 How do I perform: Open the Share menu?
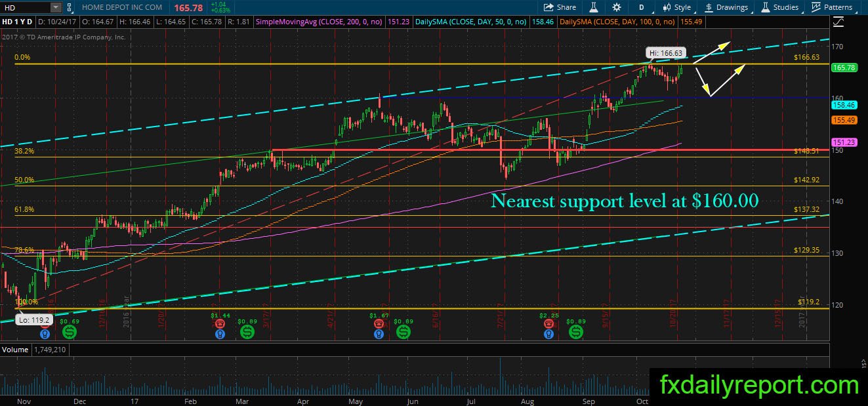point(560,7)
